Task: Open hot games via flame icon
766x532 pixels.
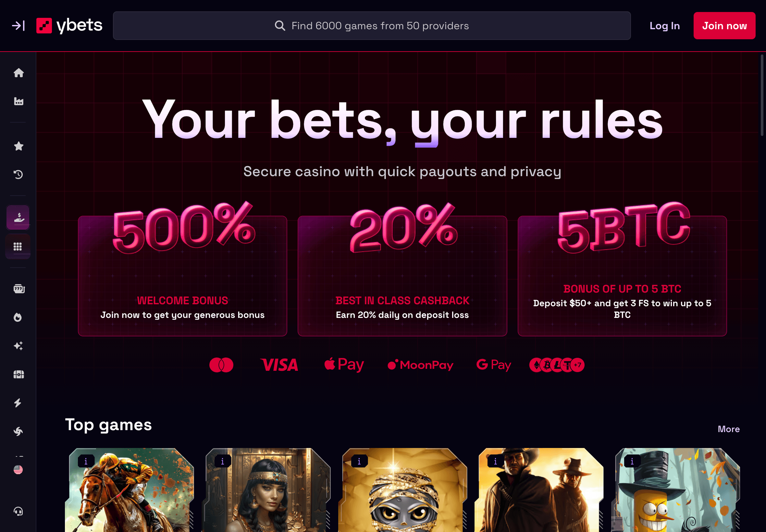Action: (19, 317)
